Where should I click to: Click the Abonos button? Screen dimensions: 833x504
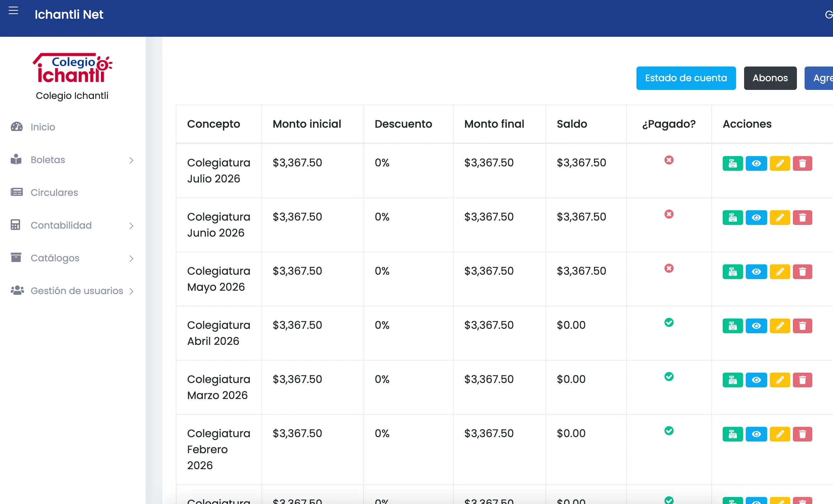click(770, 78)
